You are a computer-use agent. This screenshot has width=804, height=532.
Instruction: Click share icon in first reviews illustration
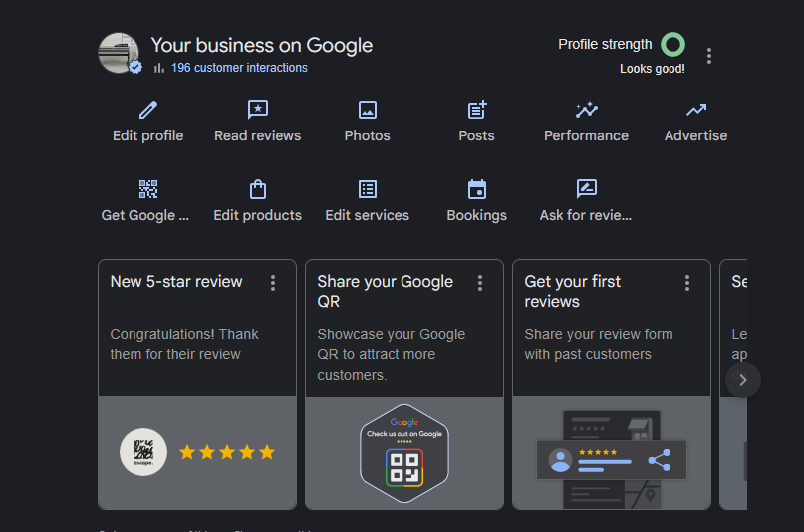[x=660, y=460]
